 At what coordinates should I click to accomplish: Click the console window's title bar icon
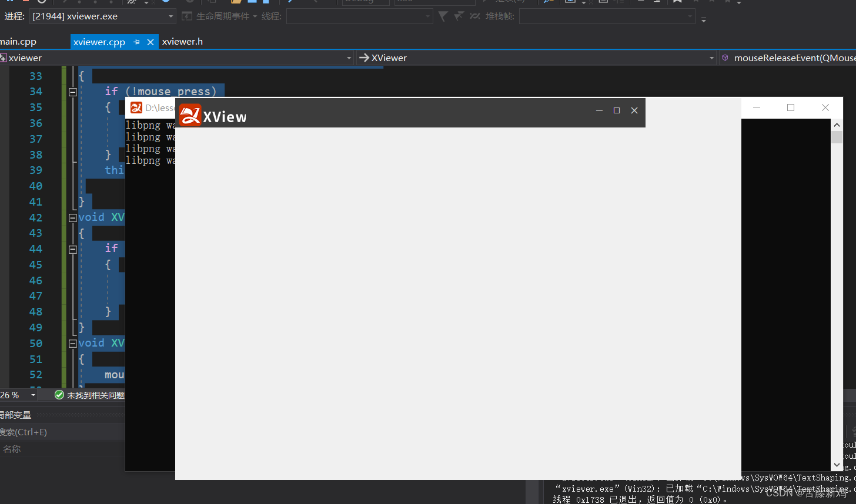136,107
